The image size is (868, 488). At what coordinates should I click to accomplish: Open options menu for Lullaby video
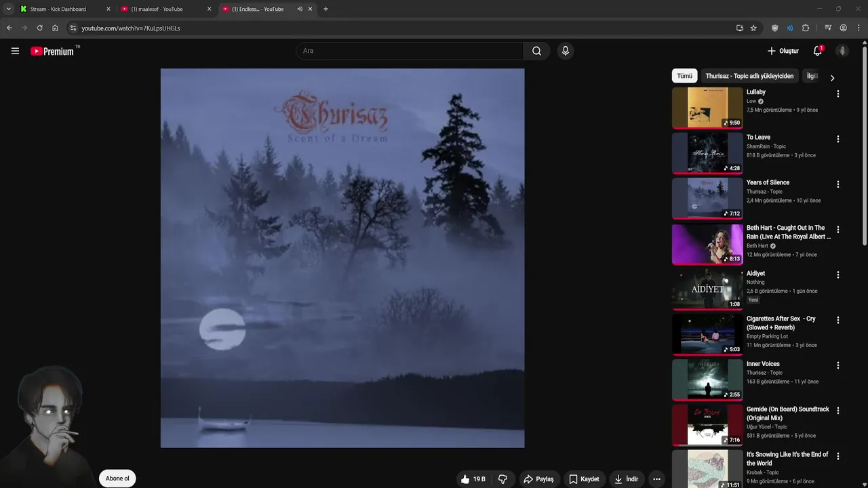[837, 94]
